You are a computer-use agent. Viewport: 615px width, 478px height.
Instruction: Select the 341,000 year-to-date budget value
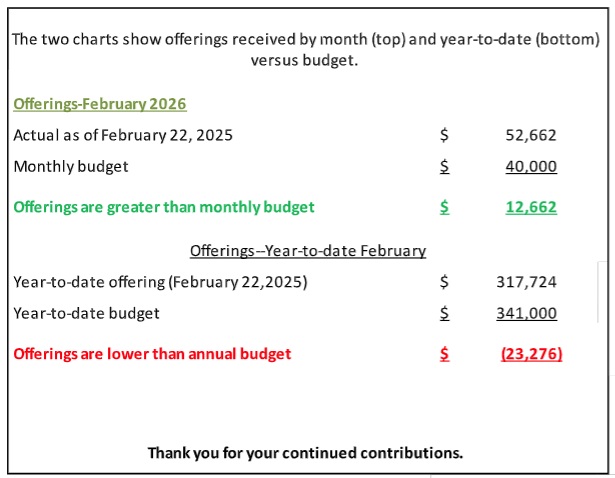tap(526, 313)
